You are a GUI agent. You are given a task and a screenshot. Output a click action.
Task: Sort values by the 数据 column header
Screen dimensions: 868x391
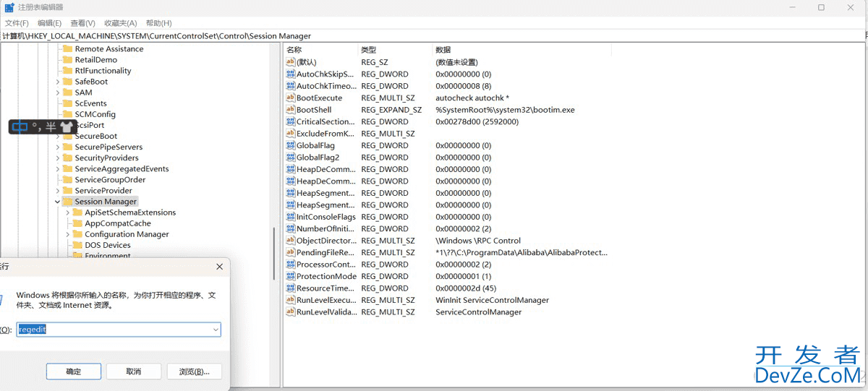coord(522,50)
